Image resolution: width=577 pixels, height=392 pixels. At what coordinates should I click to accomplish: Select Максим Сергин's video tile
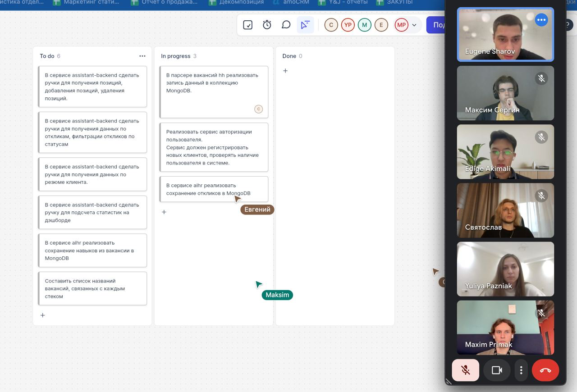tap(505, 93)
